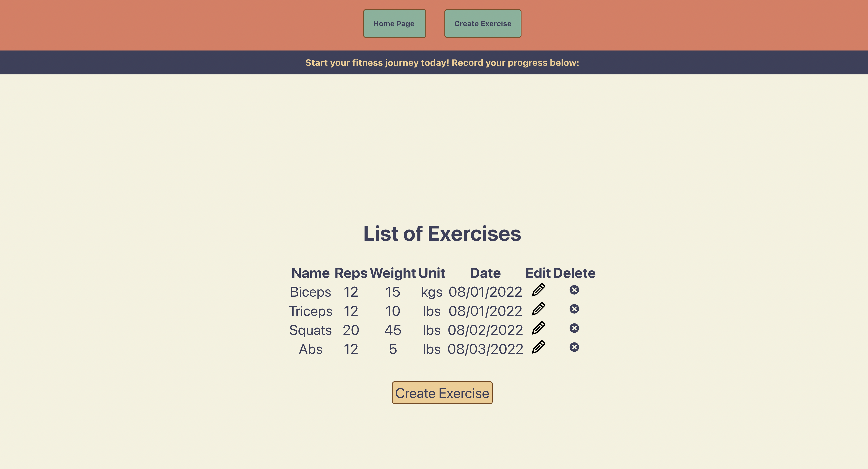Click the reps value 20 for Squats
This screenshot has height=469, width=868.
click(351, 330)
